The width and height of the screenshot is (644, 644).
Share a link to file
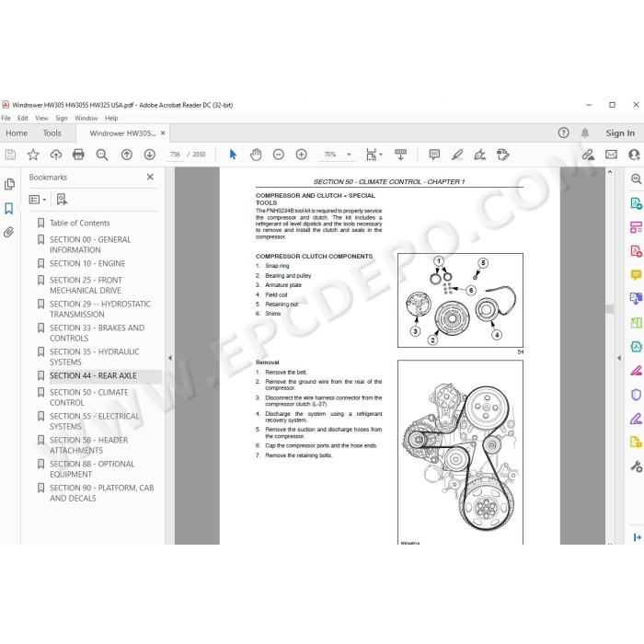tap(588, 155)
